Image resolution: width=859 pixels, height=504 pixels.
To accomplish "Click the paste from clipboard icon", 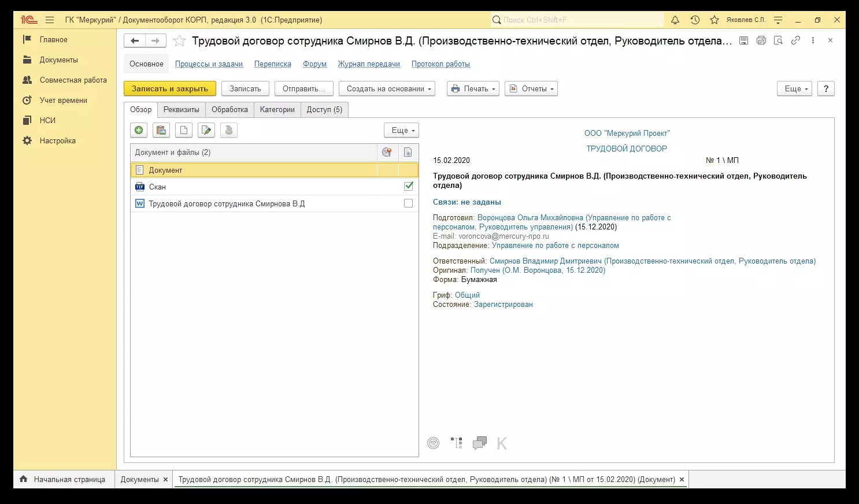I will (161, 130).
